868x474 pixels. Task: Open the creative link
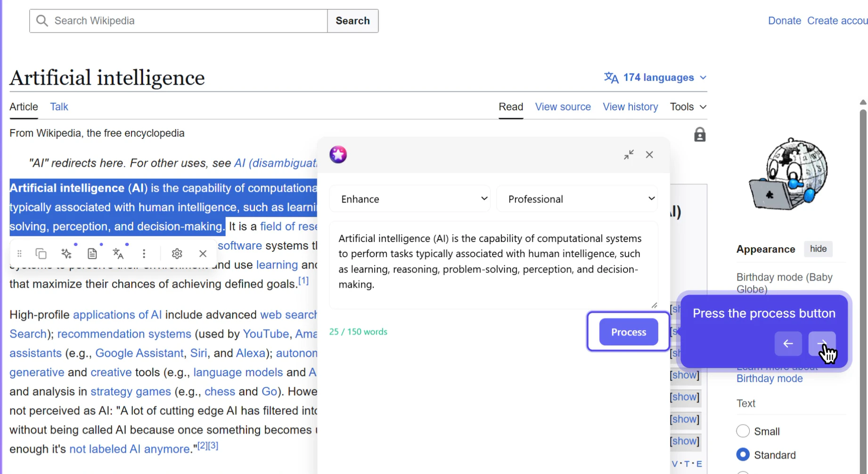(111, 372)
